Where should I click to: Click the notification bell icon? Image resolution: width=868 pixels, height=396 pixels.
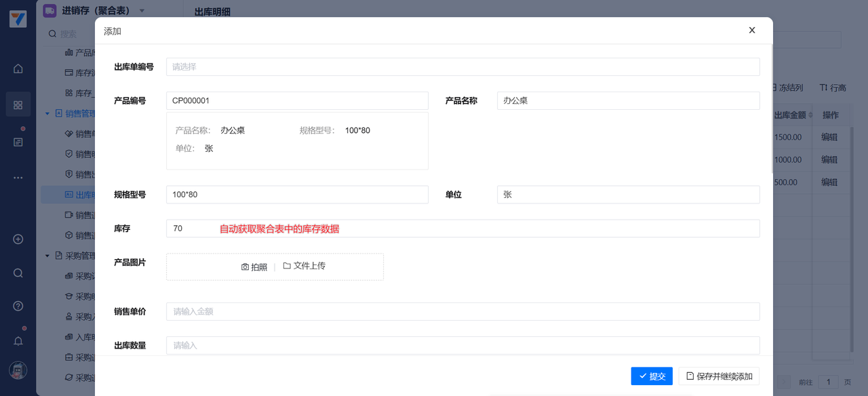click(18, 340)
